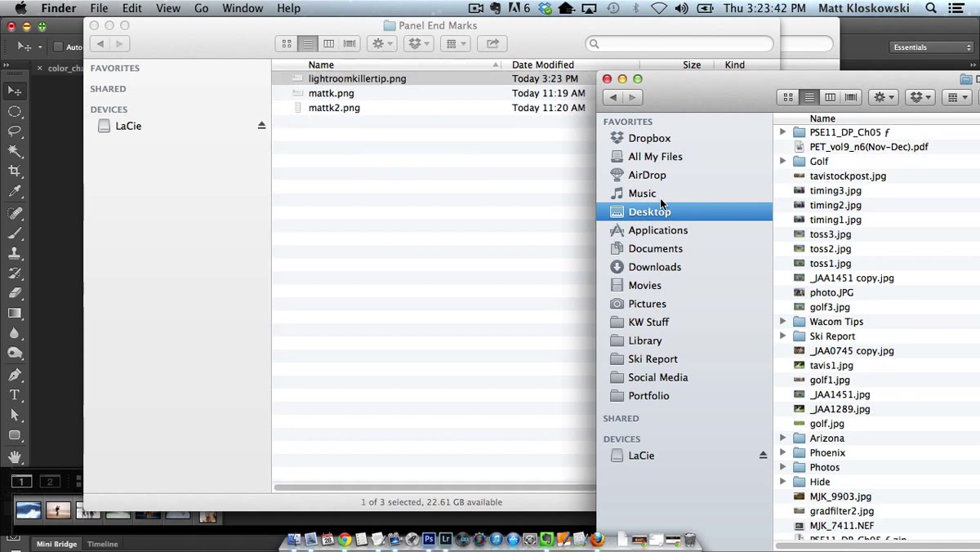Screen dimensions: 980x552
Task: Select the Crop tool
Action: coord(15,171)
